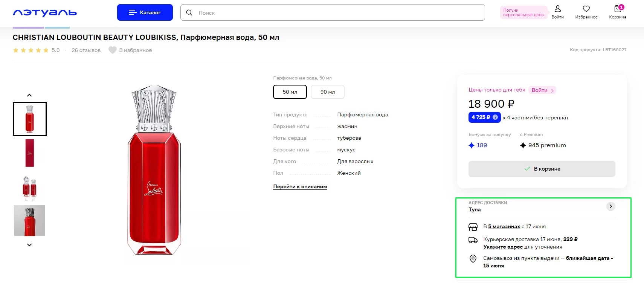Click the 'Парфюмерная вода' product type value

pos(363,114)
